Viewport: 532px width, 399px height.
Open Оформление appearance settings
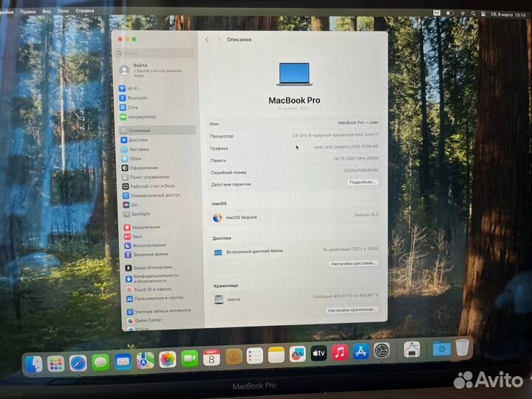tap(140, 168)
